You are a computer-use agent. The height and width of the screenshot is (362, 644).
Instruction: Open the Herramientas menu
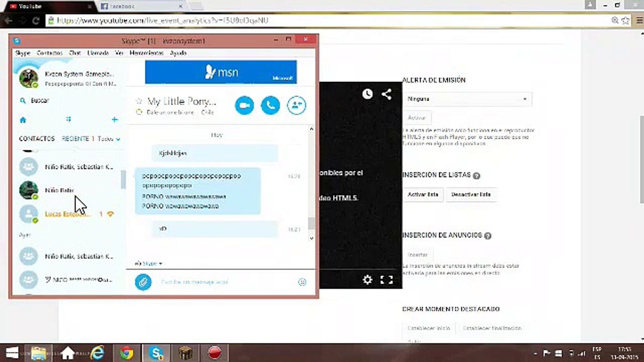point(146,53)
